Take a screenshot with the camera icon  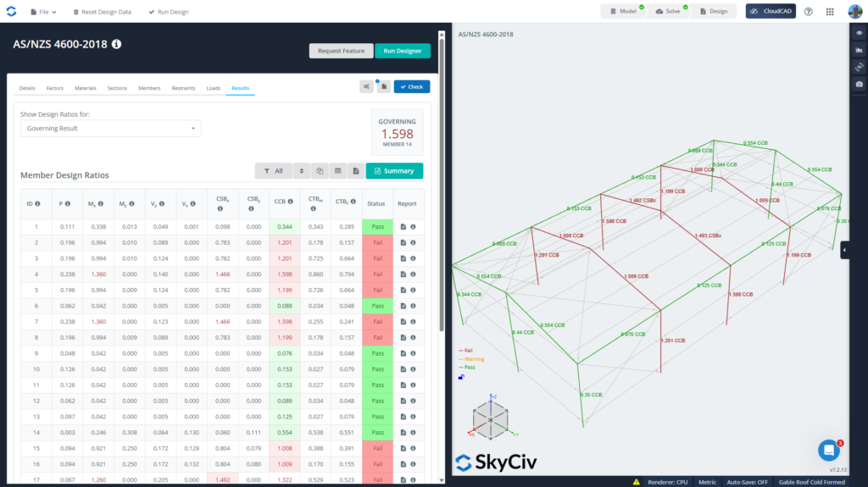click(x=860, y=84)
